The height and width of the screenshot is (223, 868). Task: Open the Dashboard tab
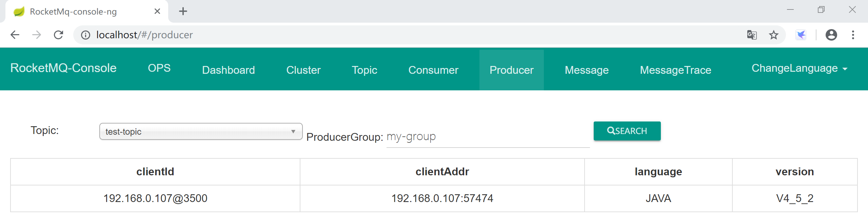click(228, 70)
